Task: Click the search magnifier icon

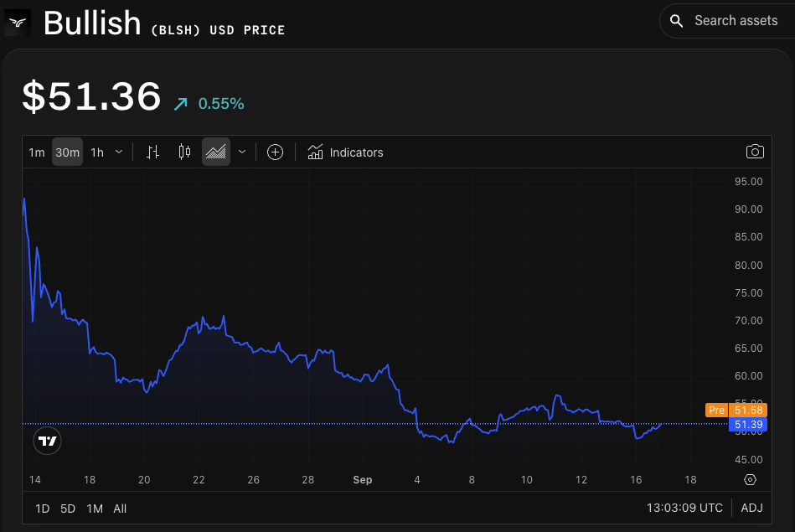Action: [675, 20]
